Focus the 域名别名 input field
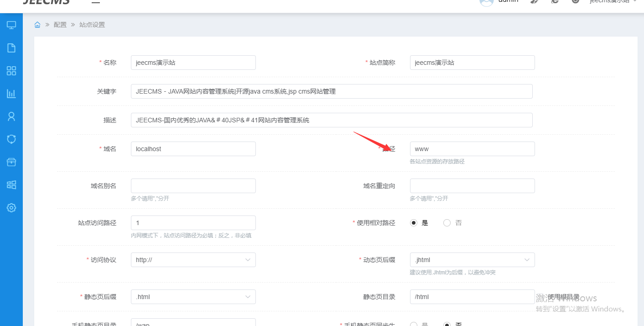Viewport: 644px width, 326px height. pos(193,186)
